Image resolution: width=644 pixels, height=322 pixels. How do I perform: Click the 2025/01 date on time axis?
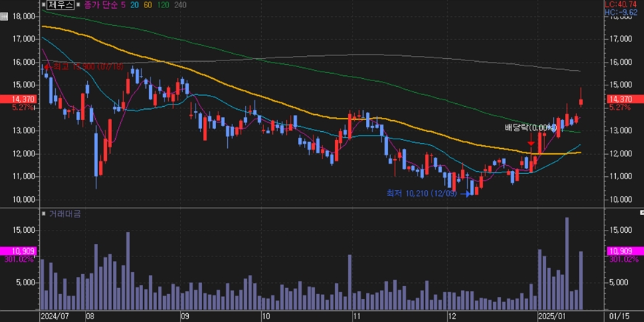click(552, 315)
